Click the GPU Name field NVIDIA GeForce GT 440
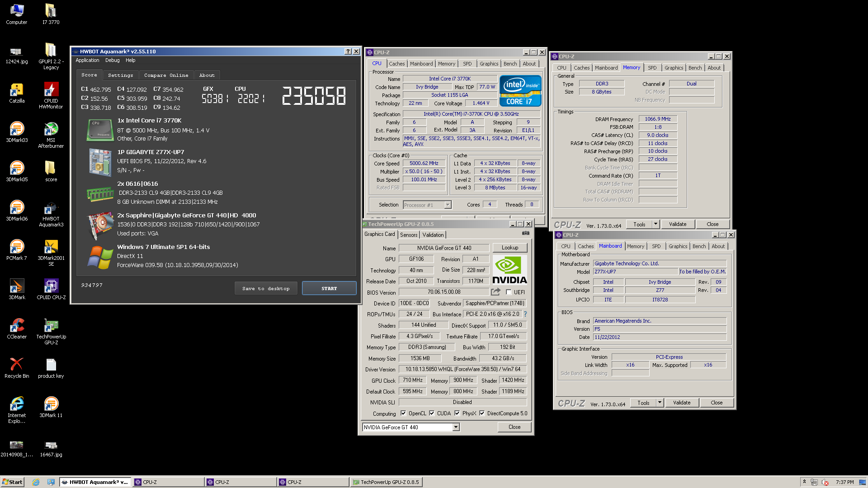The width and height of the screenshot is (868, 488). click(444, 248)
